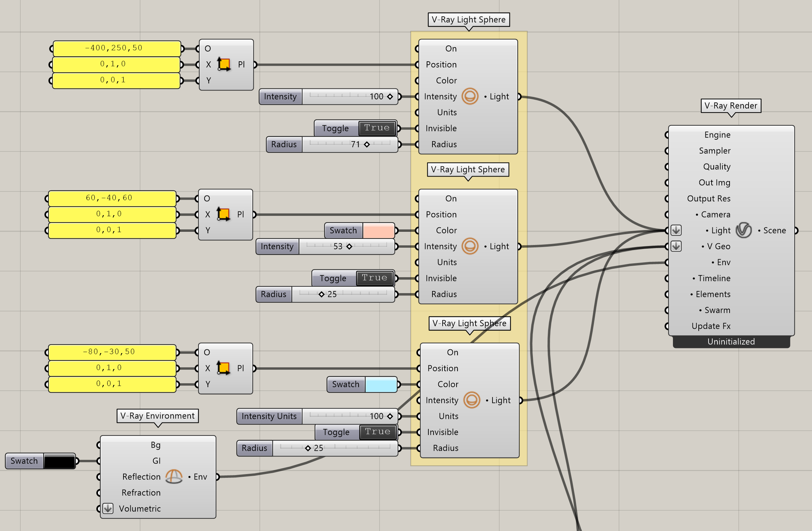Image resolution: width=812 pixels, height=531 pixels.
Task: Click the Pl output of the plane fed by -400,250,50
Action: click(x=241, y=64)
